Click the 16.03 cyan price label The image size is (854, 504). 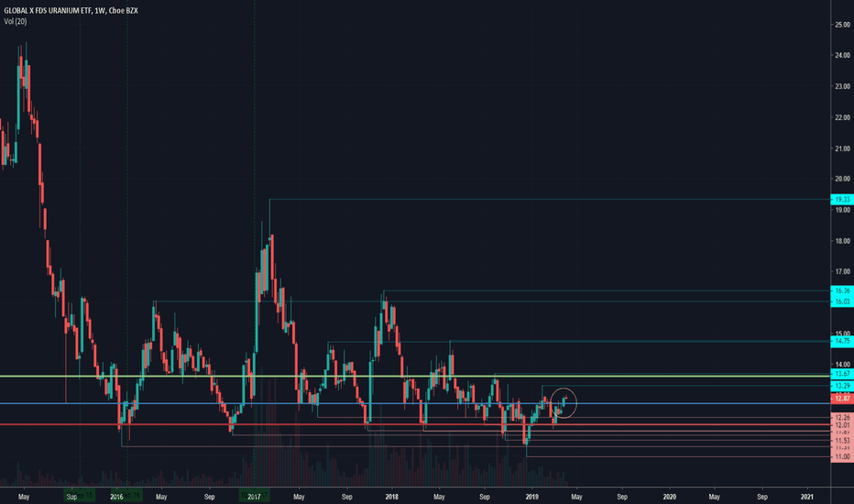pyautogui.click(x=842, y=301)
